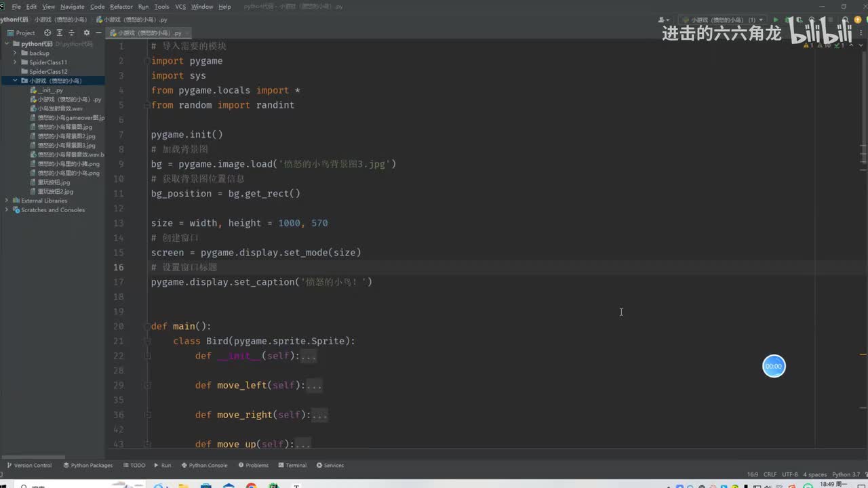
Task: Open the Problems tool window
Action: coord(254,466)
